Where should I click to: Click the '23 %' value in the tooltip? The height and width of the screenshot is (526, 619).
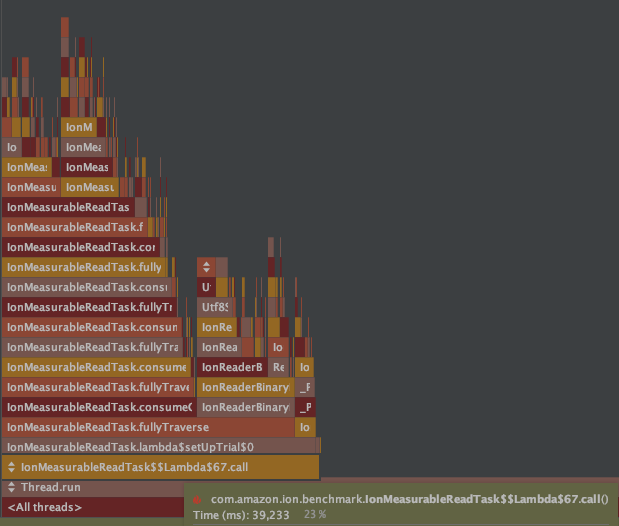315,515
